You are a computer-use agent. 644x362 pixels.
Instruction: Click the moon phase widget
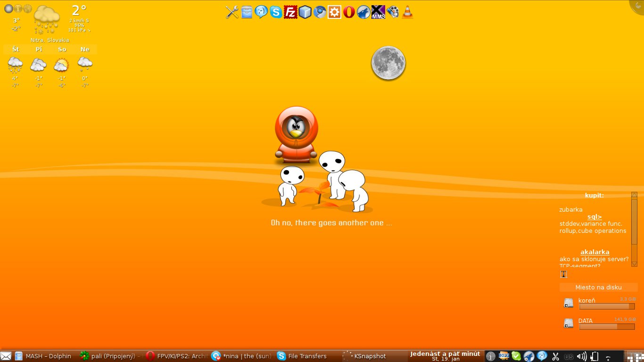tap(388, 63)
